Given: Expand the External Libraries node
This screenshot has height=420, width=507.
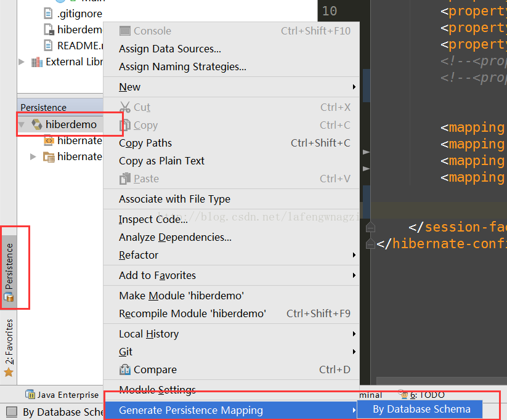Looking at the screenshot, I should pos(22,62).
